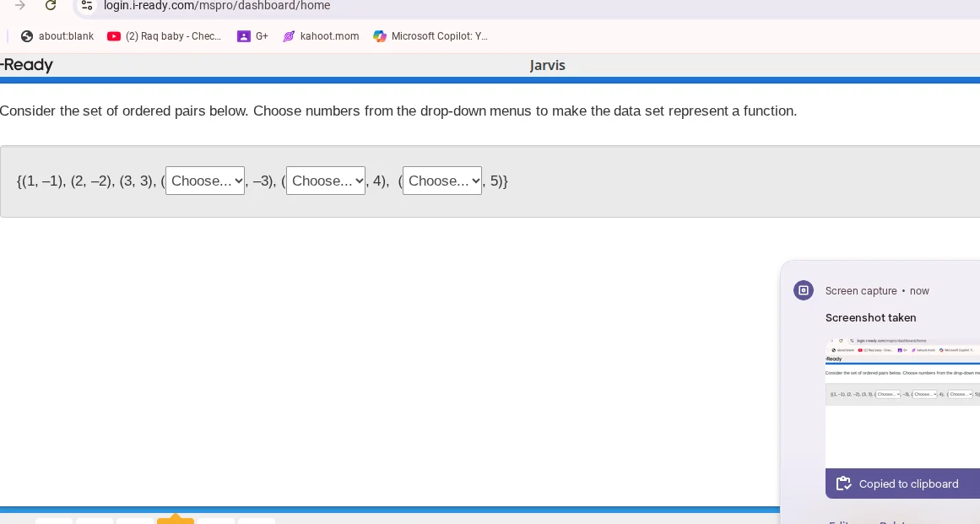Click the kahoot.mom bookmark leaf icon
Viewport: 980px width, 524px height.
tap(288, 36)
